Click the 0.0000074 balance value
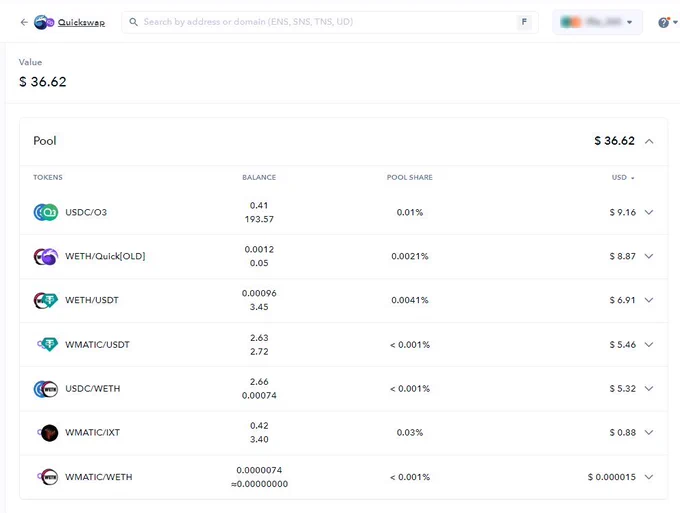680x513 pixels. tap(259, 470)
